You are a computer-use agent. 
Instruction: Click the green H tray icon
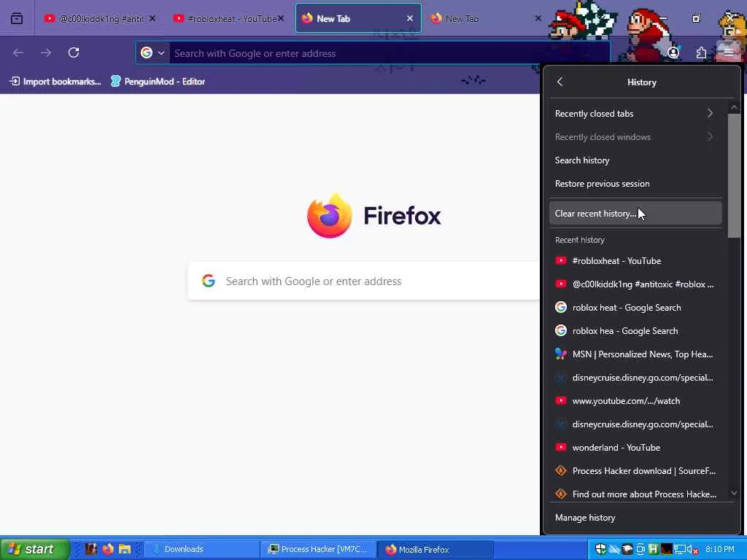click(x=653, y=550)
